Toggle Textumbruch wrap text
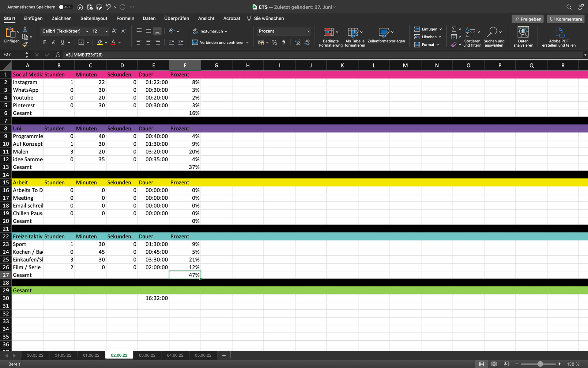588x368 pixels. [x=210, y=31]
